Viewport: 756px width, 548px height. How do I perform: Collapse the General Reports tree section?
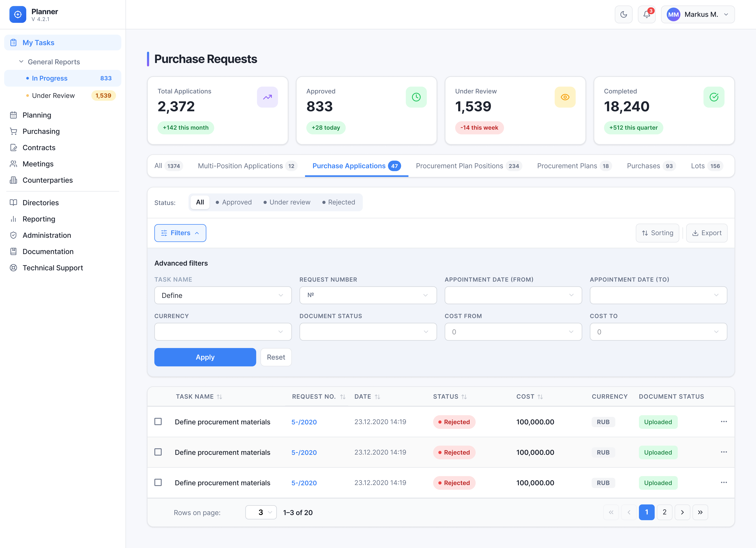(21, 62)
